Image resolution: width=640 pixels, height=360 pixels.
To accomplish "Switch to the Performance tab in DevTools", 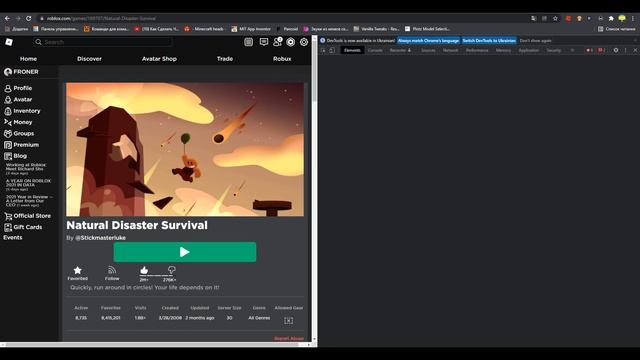I will [x=477, y=50].
